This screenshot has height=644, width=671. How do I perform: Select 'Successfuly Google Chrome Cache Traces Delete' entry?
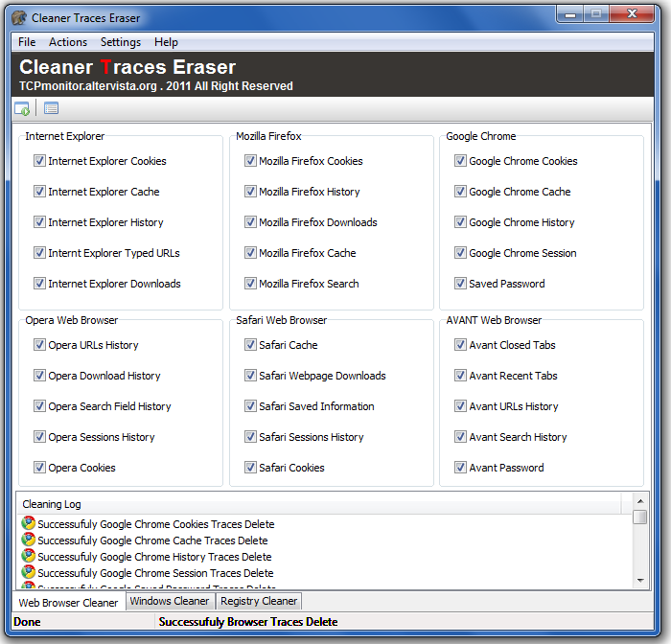152,540
